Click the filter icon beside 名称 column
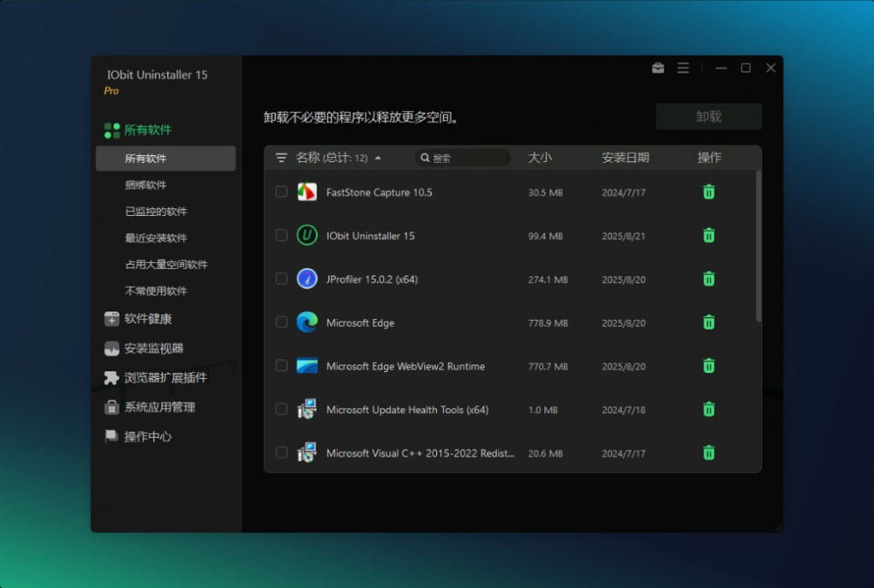Screen dimensions: 874x588 coord(282,158)
